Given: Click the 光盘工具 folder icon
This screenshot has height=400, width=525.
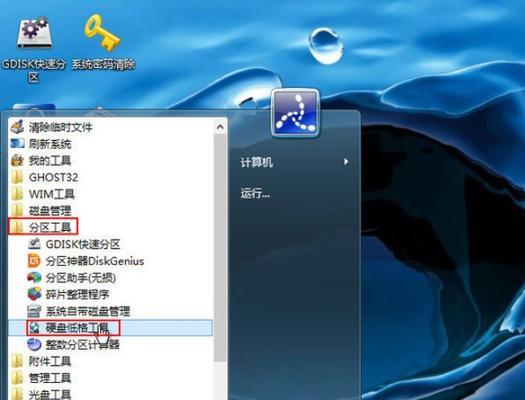Looking at the screenshot, I should 17,394.
